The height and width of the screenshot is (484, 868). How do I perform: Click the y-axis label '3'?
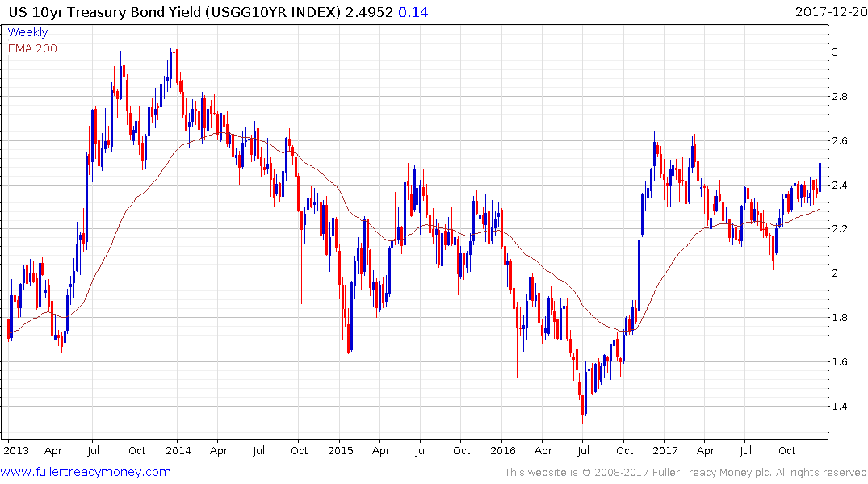point(835,52)
